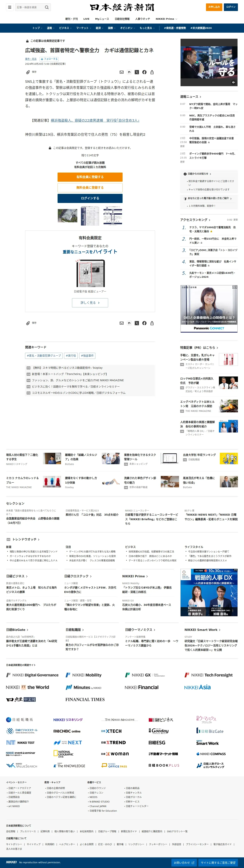Image resolution: width=244 pixels, height=868 pixels.
Task: Open NIKKEI Tech Foresight logo
Action: 209,675
